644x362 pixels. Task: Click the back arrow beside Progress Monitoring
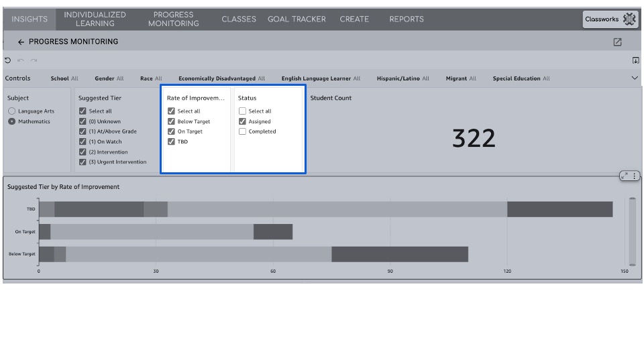[21, 42]
